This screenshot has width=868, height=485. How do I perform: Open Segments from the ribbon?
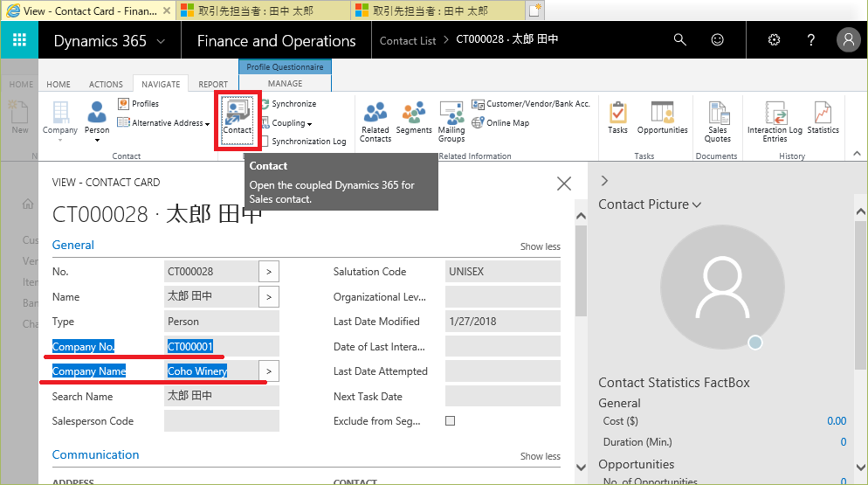[414, 119]
